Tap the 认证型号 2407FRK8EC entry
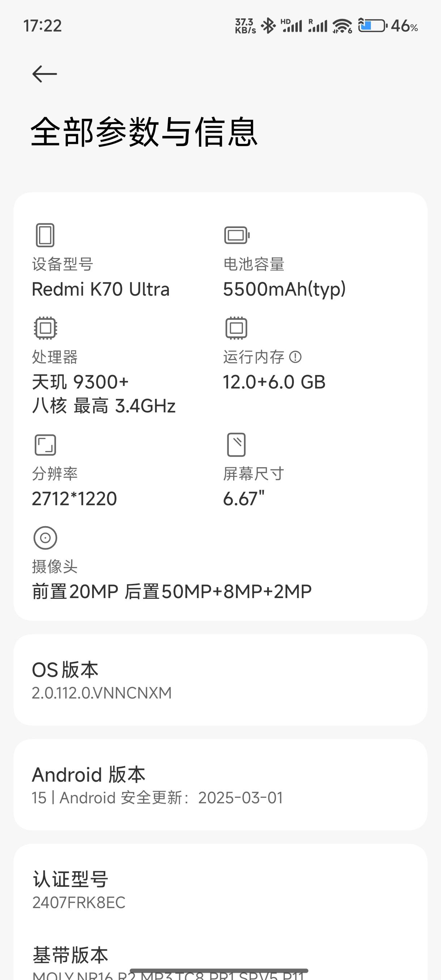441x980 pixels. (x=220, y=889)
